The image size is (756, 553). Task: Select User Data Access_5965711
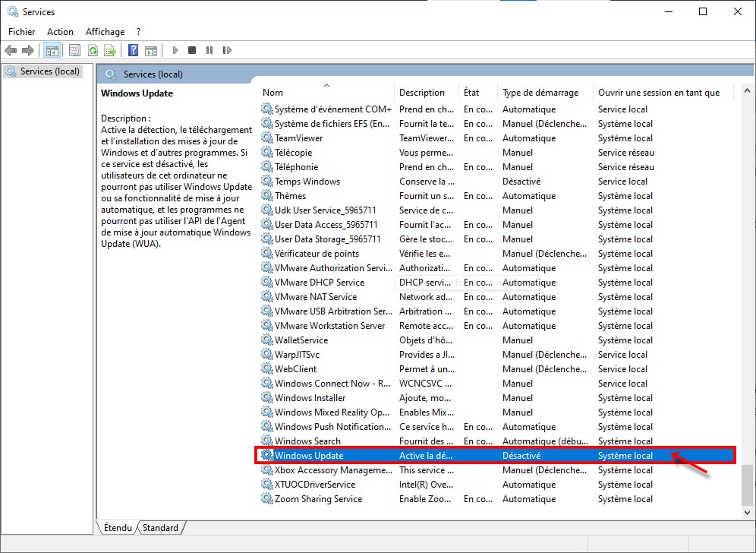point(495,224)
